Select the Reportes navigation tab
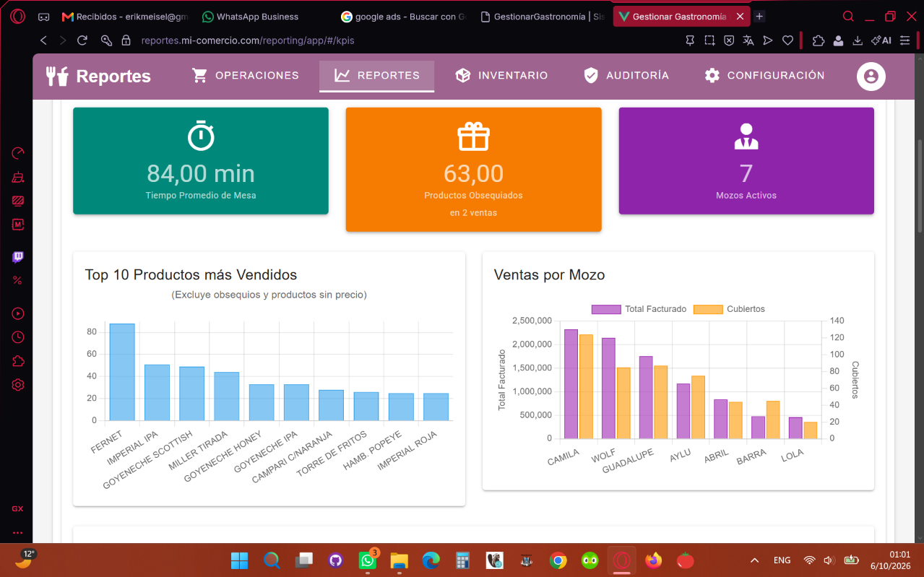This screenshot has height=577, width=924. point(376,76)
